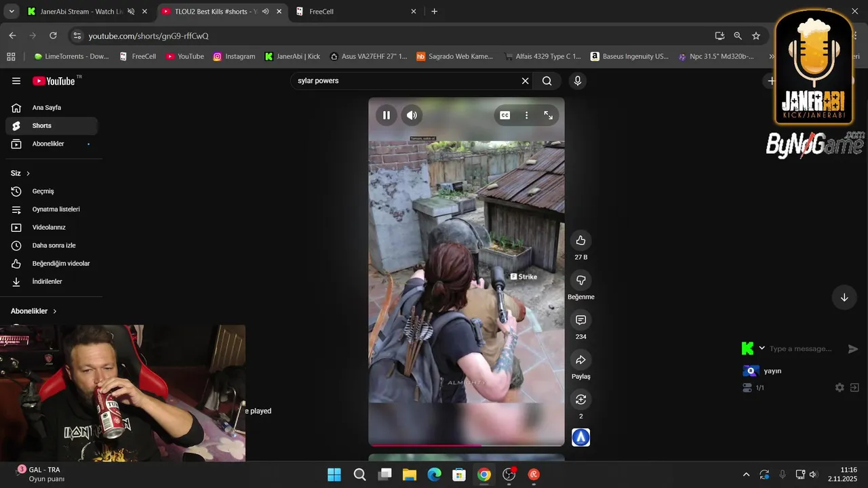The image size is (868, 488).
Task: Open Videolarınız in sidebar
Action: click(52, 227)
